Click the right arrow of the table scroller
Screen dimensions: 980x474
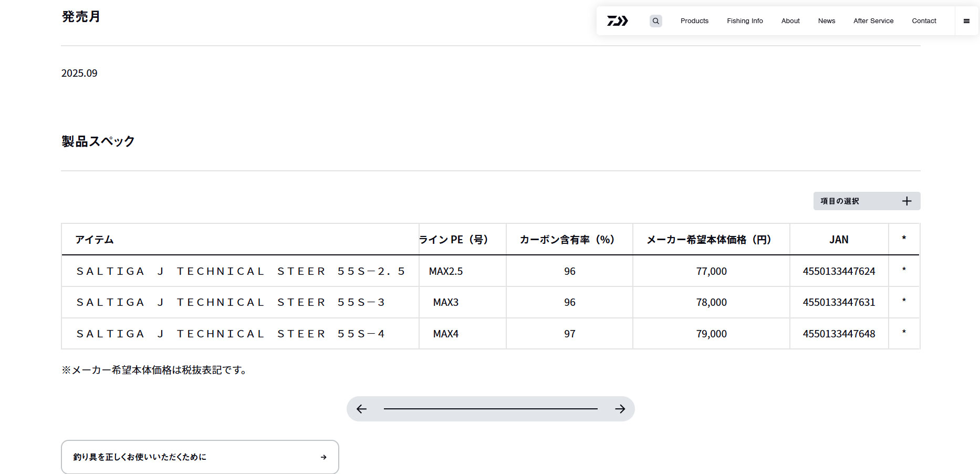620,409
